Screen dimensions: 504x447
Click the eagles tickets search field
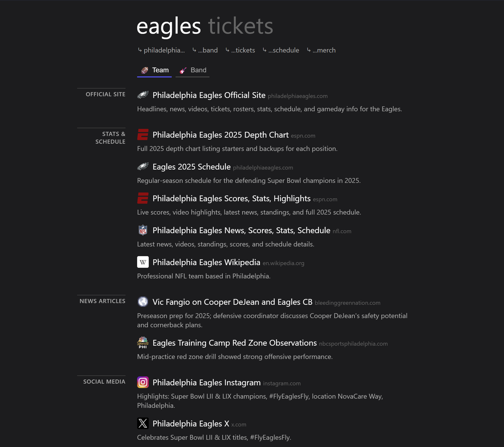(x=205, y=26)
